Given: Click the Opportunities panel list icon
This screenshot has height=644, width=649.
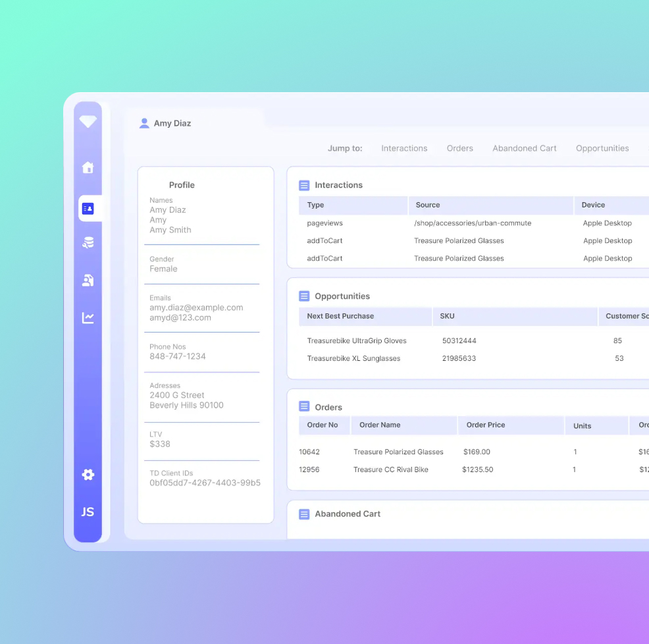Looking at the screenshot, I should tap(304, 296).
